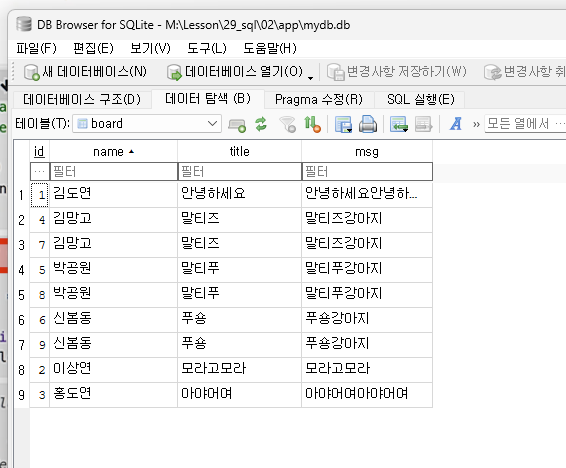Image resolution: width=566 pixels, height=468 pixels.
Task: Select the cell containing 이상연
Action: 113,369
